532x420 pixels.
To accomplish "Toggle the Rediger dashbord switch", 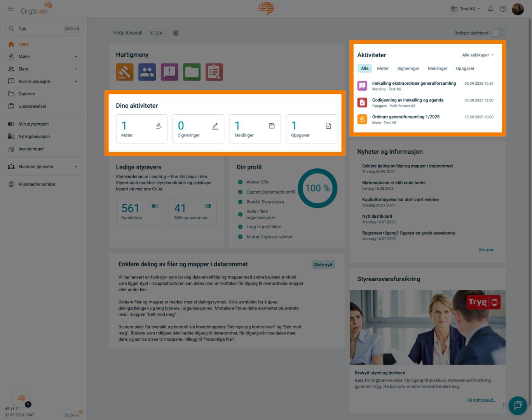I will coord(498,33).
